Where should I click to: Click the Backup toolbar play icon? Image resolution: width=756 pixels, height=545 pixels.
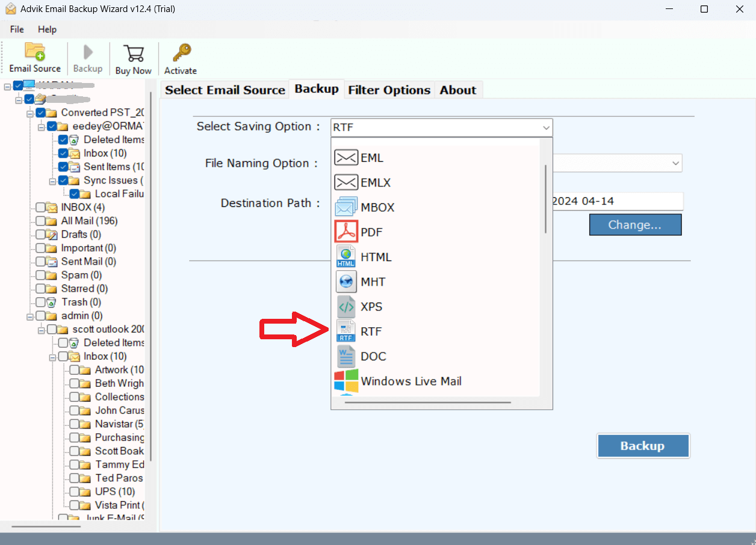[x=88, y=52]
